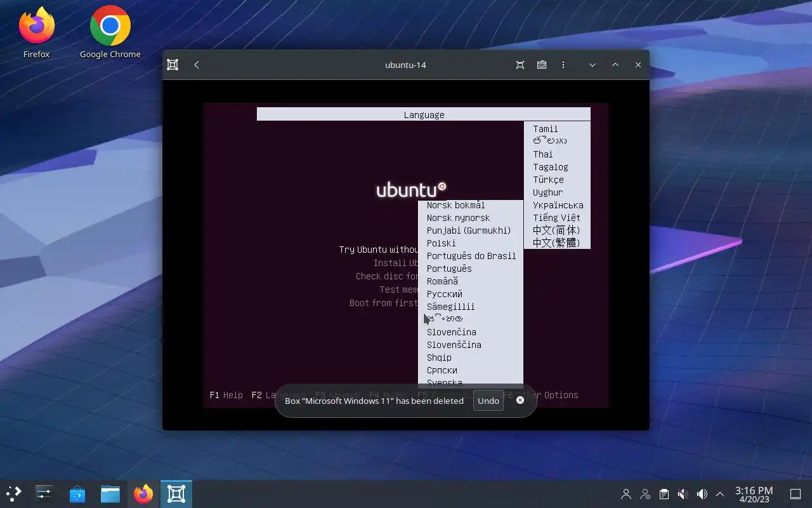Screen dimensions: 812x508
Task: Select Română language
Action: 442,281
